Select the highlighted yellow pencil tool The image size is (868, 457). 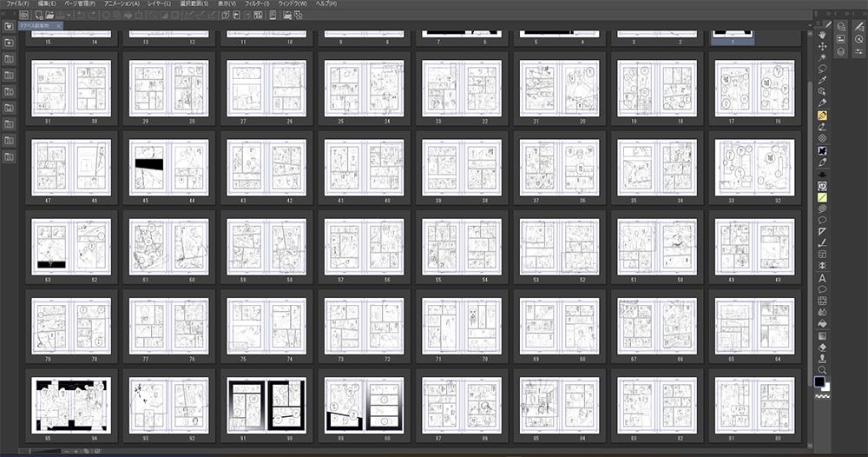[822, 116]
